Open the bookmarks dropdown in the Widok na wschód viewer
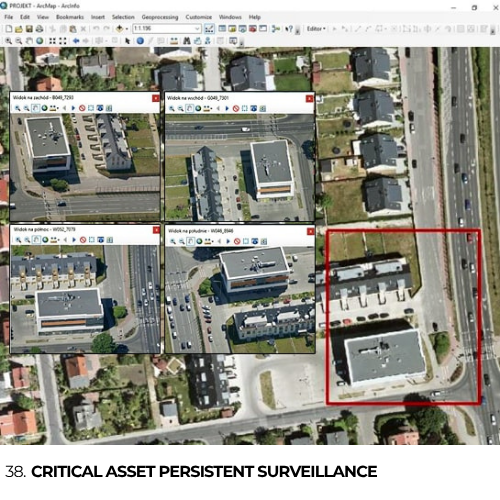Screen dimensions: 500x500 click(208, 108)
